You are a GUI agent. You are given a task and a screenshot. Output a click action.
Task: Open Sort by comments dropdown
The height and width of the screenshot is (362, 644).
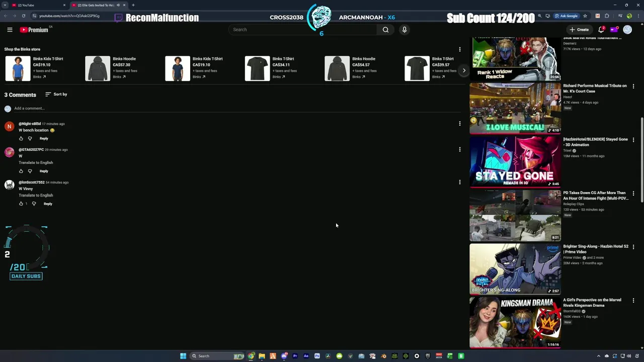[x=56, y=94]
